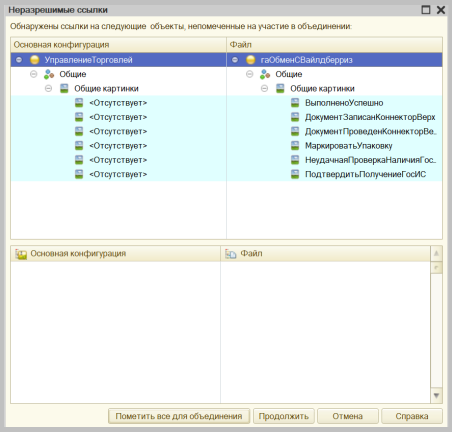This screenshot has width=452, height=432.
Task: Click Общие картинки icon in left tree
Action: (64, 88)
